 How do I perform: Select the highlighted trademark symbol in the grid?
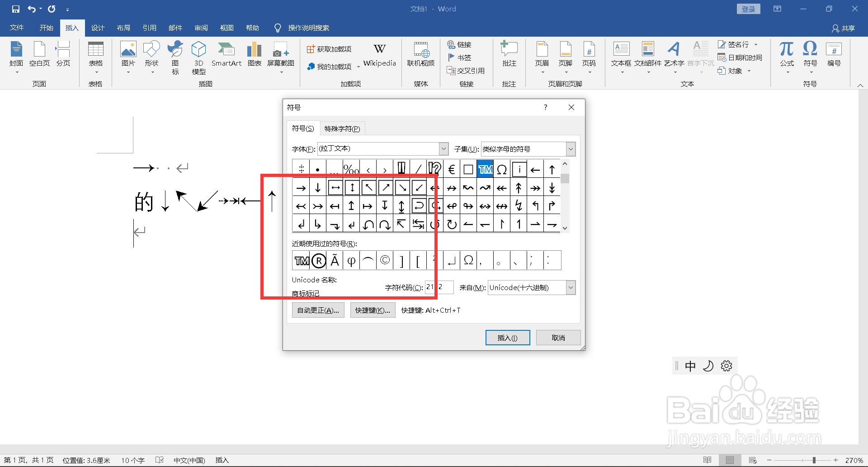(485, 170)
